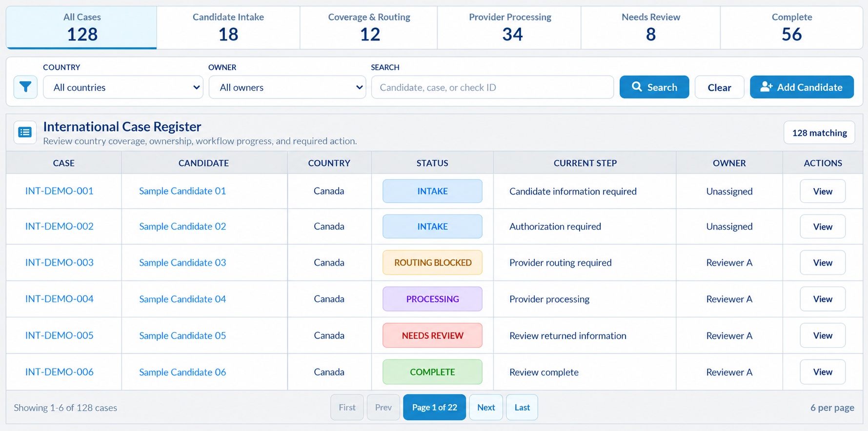Screen dimensions: 868x431
Task: Click View for case INT-DEMO-002
Action: (823, 227)
